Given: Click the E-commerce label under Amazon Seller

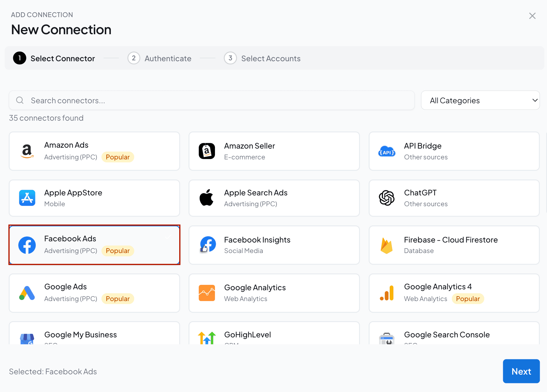Looking at the screenshot, I should tap(245, 157).
